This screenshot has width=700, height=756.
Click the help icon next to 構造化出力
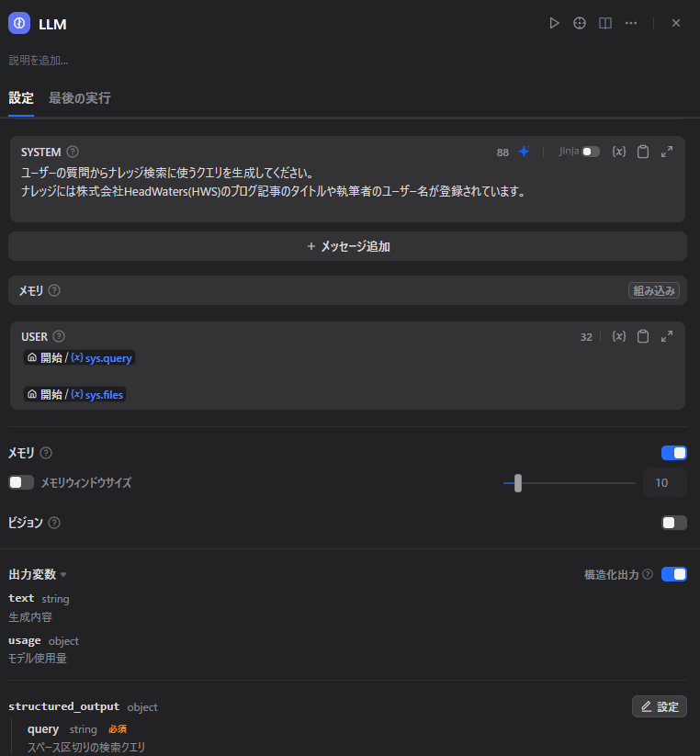[648, 574]
